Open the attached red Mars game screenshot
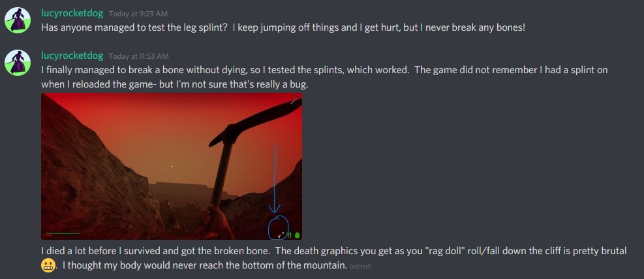 point(172,166)
